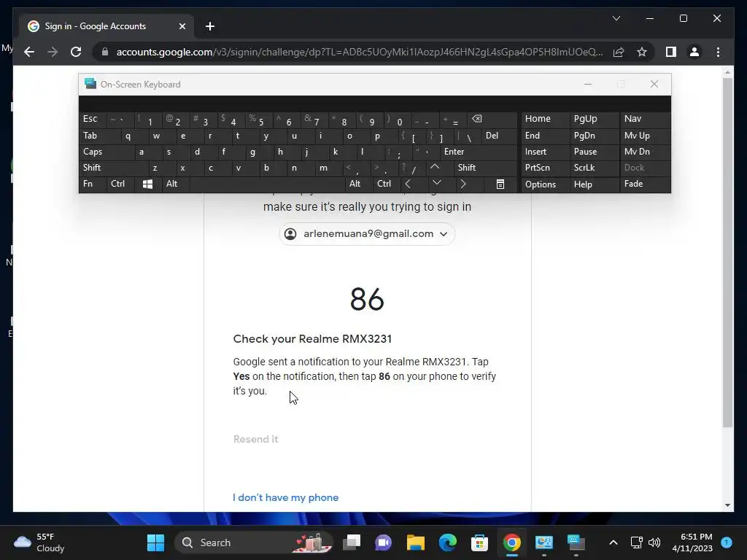Click the PgDn key
Screen dimensions: 747x560
click(x=594, y=136)
